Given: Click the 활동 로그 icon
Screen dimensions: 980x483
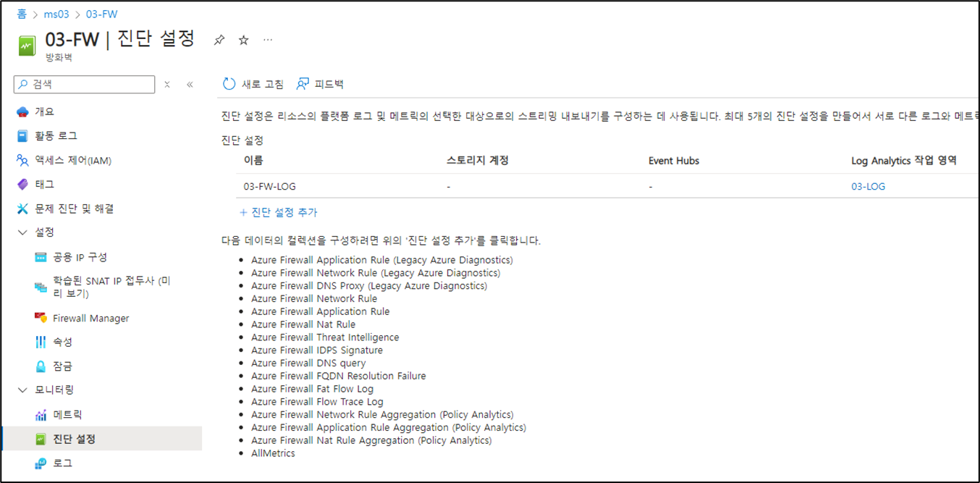Looking at the screenshot, I should pyautogui.click(x=22, y=136).
